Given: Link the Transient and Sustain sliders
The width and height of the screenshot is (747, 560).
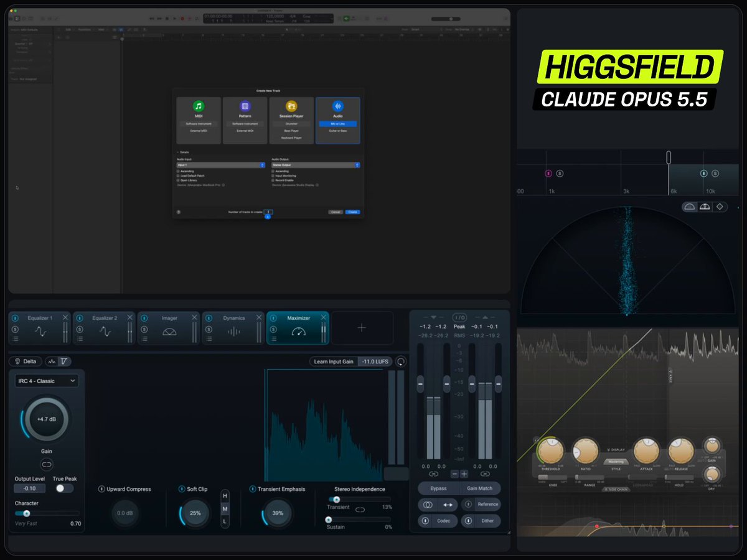Looking at the screenshot, I should pyautogui.click(x=360, y=510).
